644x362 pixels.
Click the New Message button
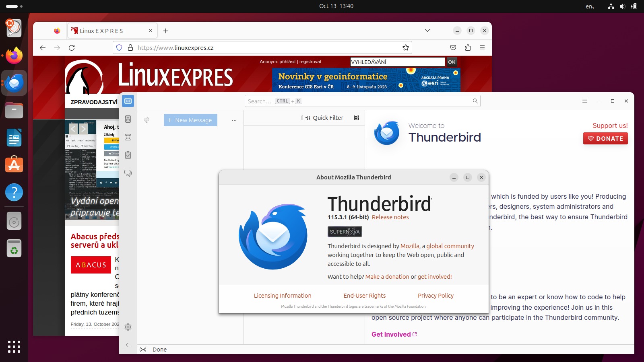[190, 120]
